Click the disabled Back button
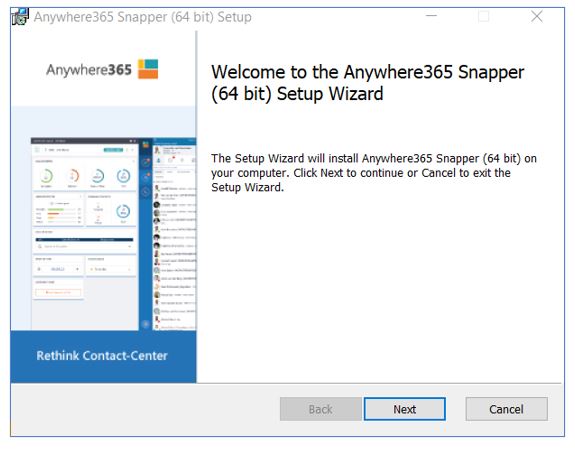This screenshot has height=451, width=575. [x=321, y=409]
